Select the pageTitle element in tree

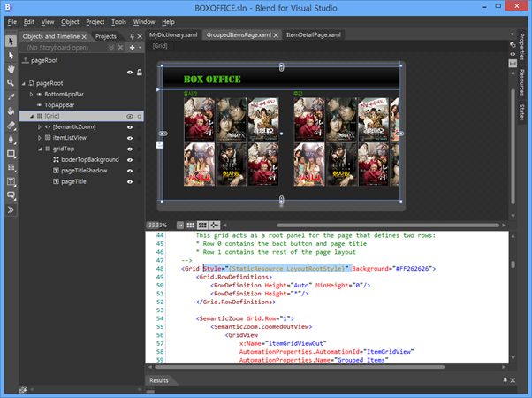tap(72, 180)
